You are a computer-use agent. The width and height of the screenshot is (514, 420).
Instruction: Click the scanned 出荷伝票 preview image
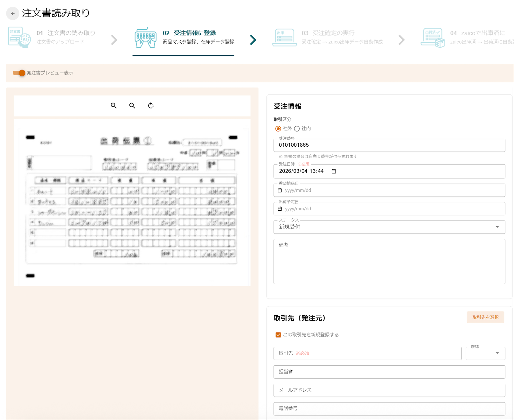pos(132,203)
